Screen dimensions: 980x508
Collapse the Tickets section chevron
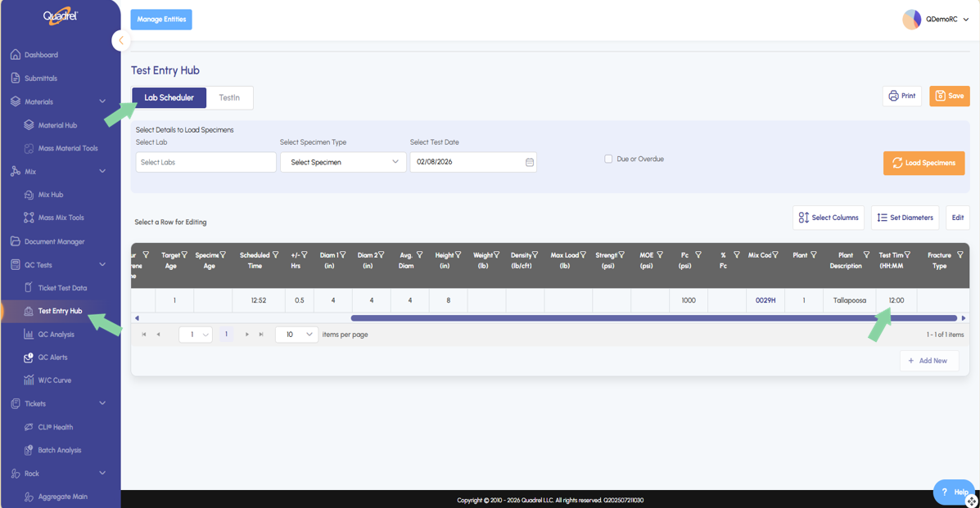(102, 403)
